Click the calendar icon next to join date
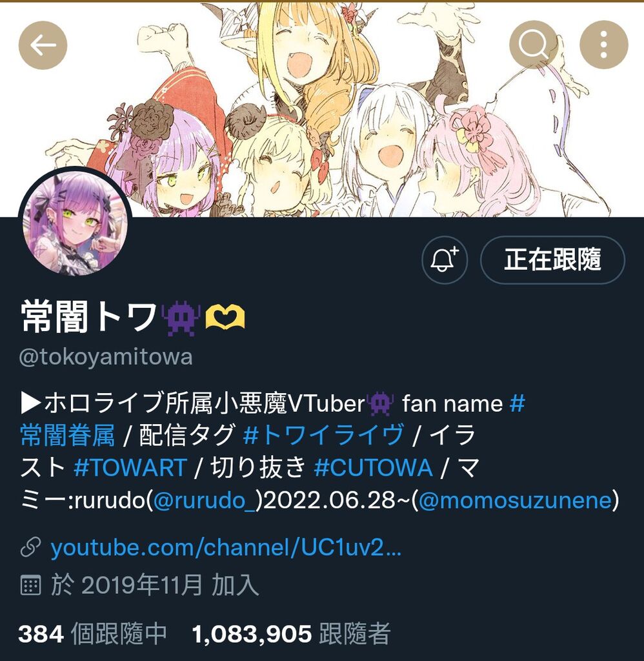The width and height of the screenshot is (644, 661). (x=31, y=585)
